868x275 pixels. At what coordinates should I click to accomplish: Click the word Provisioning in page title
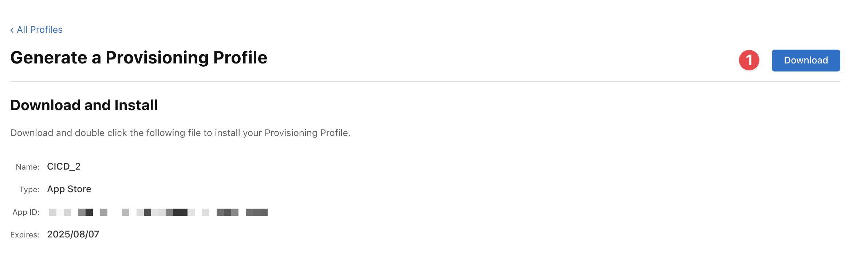(x=157, y=58)
